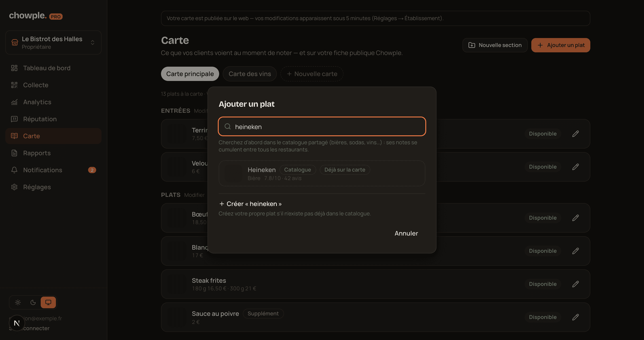Screen dimensions: 644x340
Task: Open the Réputation section
Action: click(53, 119)
